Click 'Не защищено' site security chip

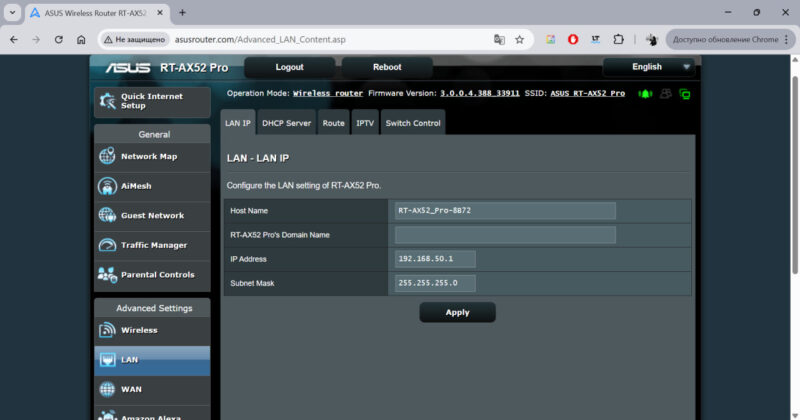pos(135,39)
